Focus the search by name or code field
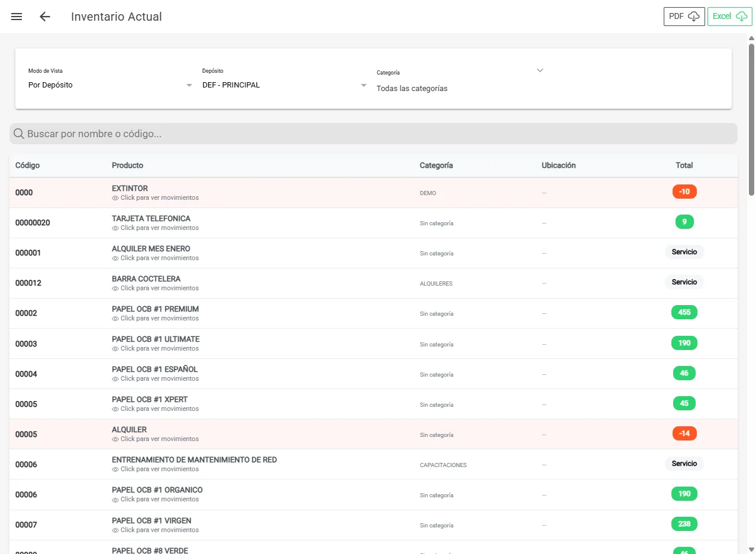Viewport: 756px width, 554px height. [x=373, y=134]
